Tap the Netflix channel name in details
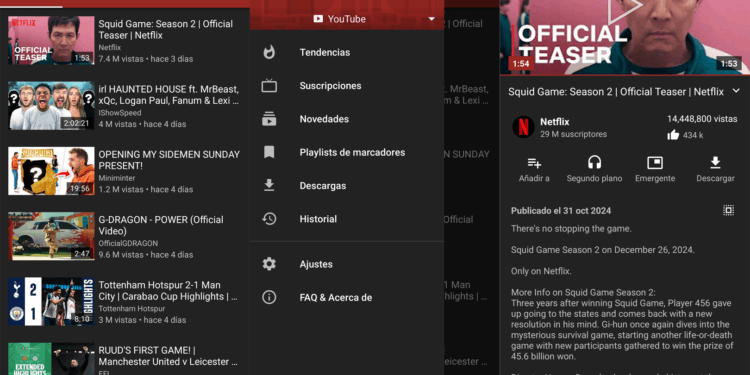 pyautogui.click(x=555, y=122)
